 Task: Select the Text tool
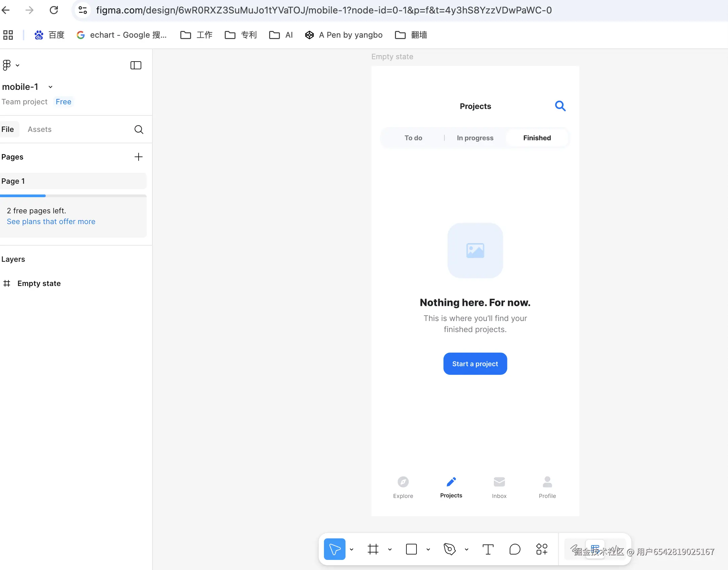[x=488, y=549]
